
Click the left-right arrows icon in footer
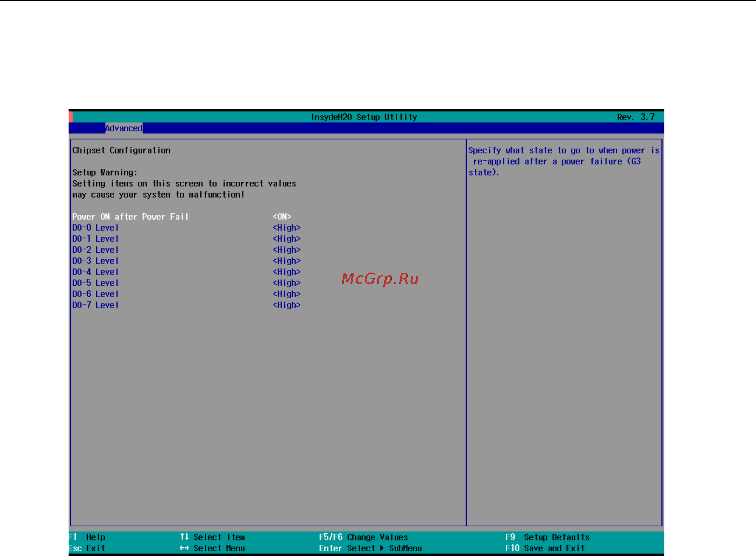[x=184, y=548]
